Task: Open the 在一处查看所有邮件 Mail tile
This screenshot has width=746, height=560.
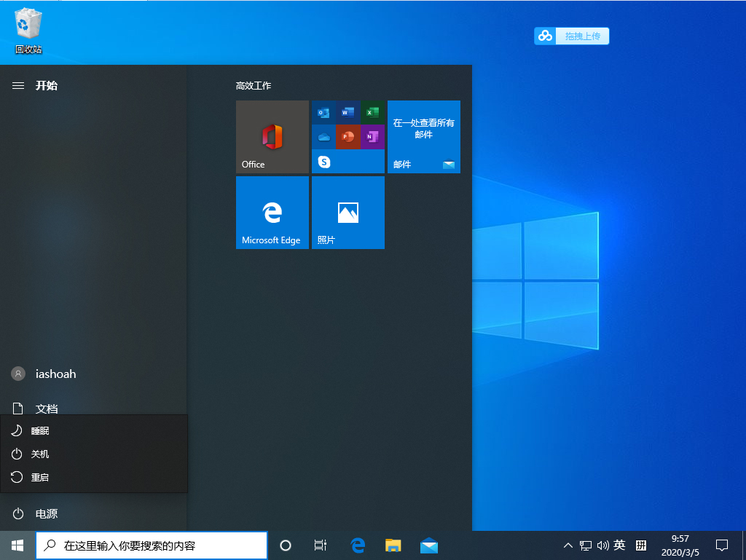Action: 423,137
